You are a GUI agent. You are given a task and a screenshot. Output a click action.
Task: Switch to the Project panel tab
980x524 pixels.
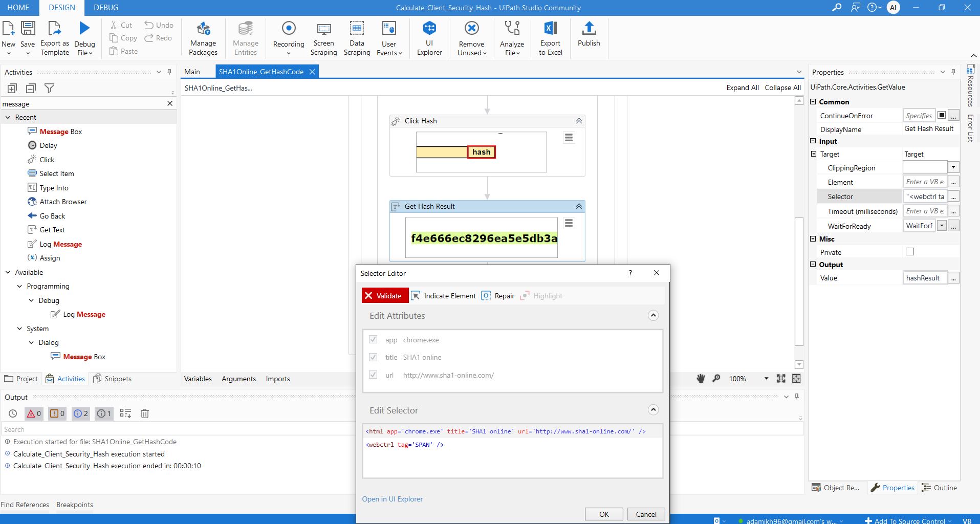[x=21, y=379]
